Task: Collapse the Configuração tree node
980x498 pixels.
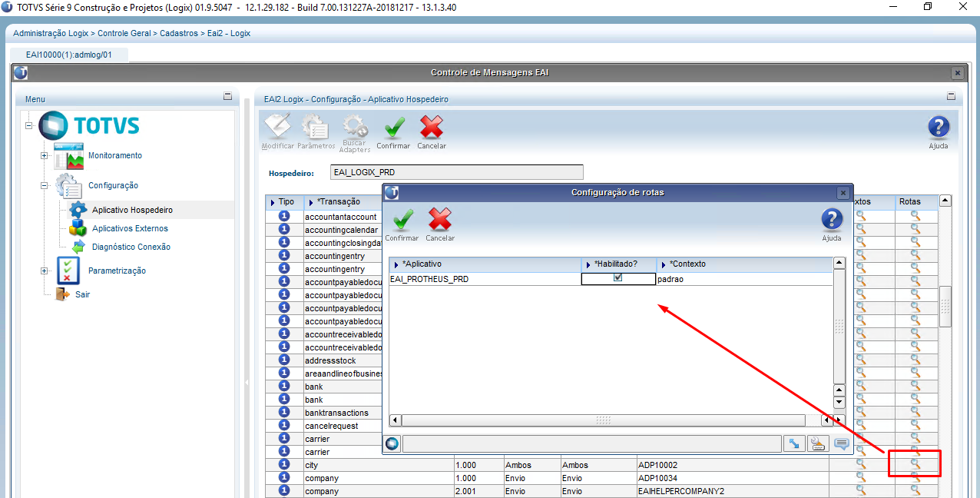Action: tap(45, 185)
